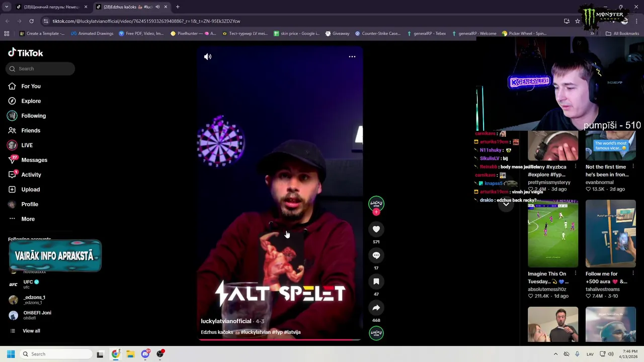Toggle microphone icon in system tray
Viewport: 644px width, 362px height.
[577, 354]
